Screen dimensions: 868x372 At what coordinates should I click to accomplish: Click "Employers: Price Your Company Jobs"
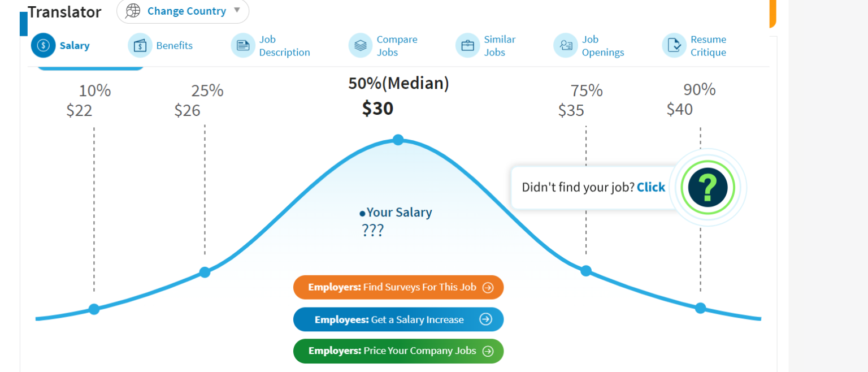click(x=398, y=351)
